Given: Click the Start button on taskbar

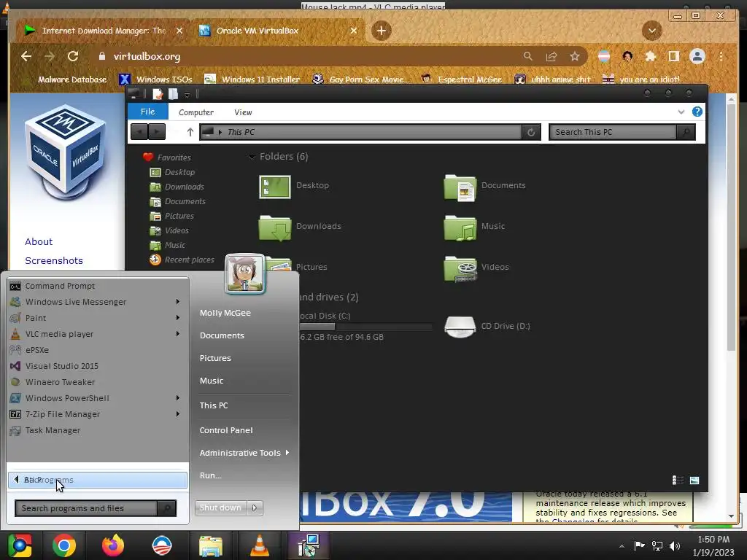Looking at the screenshot, I should point(20,545).
